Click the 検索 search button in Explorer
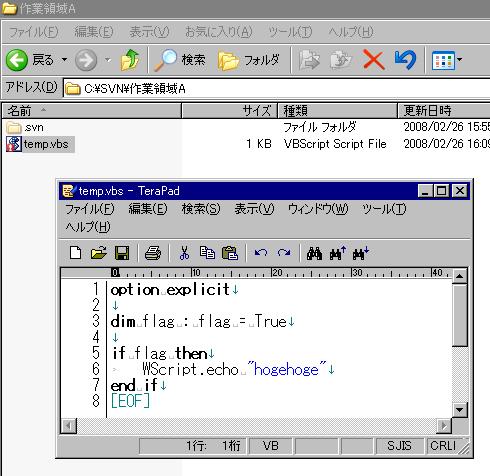Viewport: 490px width, 476px height. click(x=180, y=60)
